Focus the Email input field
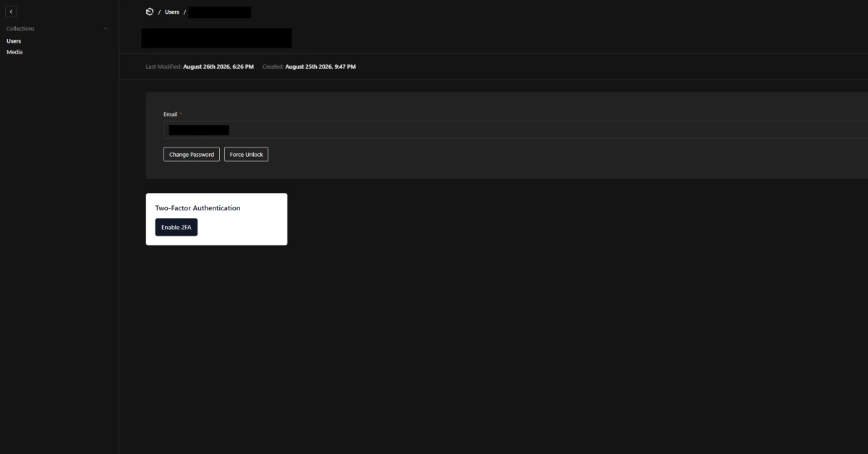Viewport: 868px width, 454px height. tap(516, 130)
